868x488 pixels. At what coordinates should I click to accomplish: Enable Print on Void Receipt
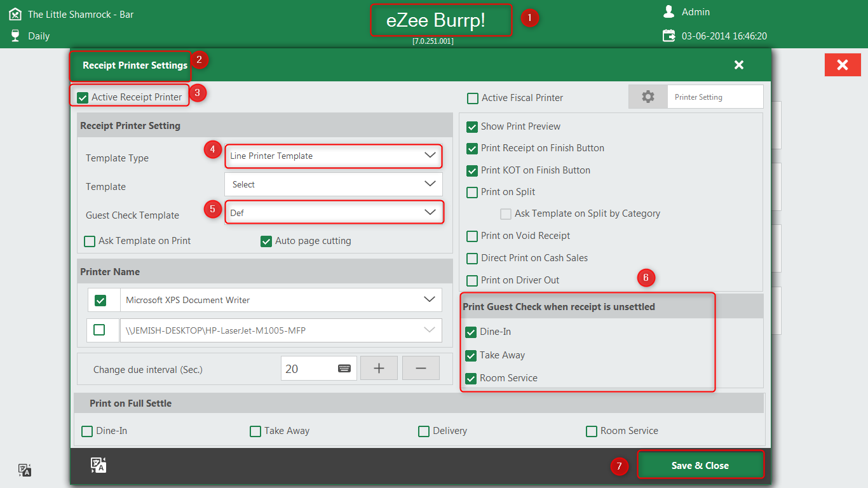point(472,236)
